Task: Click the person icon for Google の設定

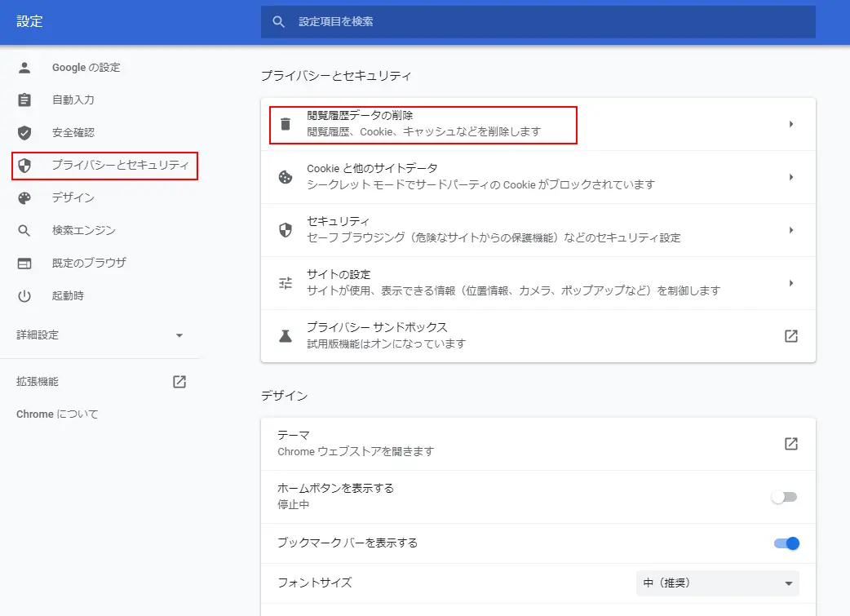Action: click(24, 68)
